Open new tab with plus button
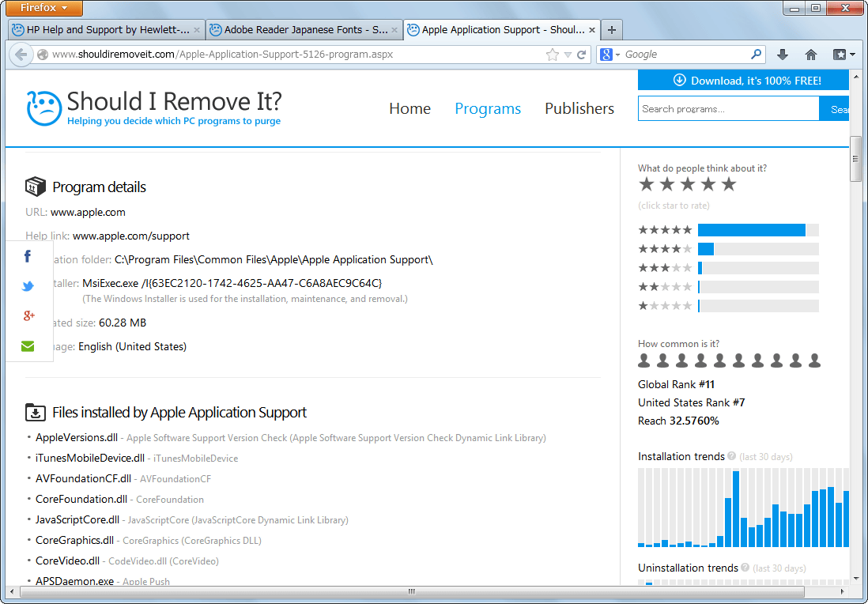Viewport: 868px width, 604px height. pyautogui.click(x=611, y=30)
